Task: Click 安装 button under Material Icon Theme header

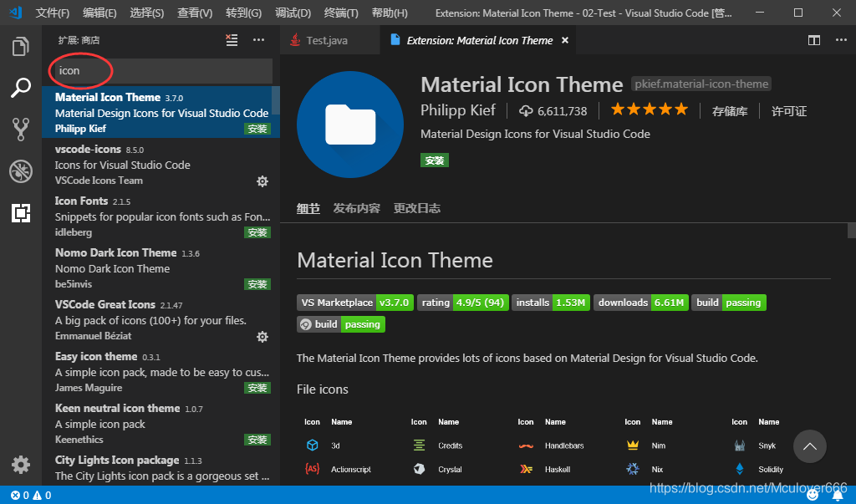Action: [435, 160]
